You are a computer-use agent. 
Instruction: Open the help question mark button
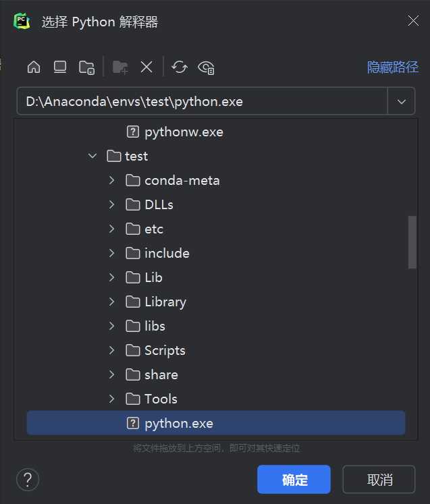pyautogui.click(x=28, y=480)
